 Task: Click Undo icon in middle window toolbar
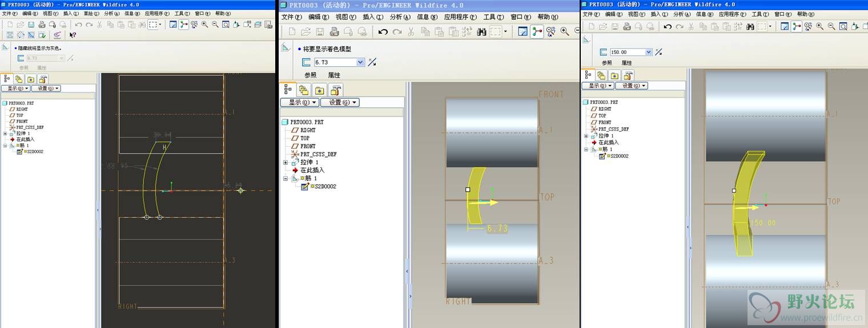pos(383,32)
